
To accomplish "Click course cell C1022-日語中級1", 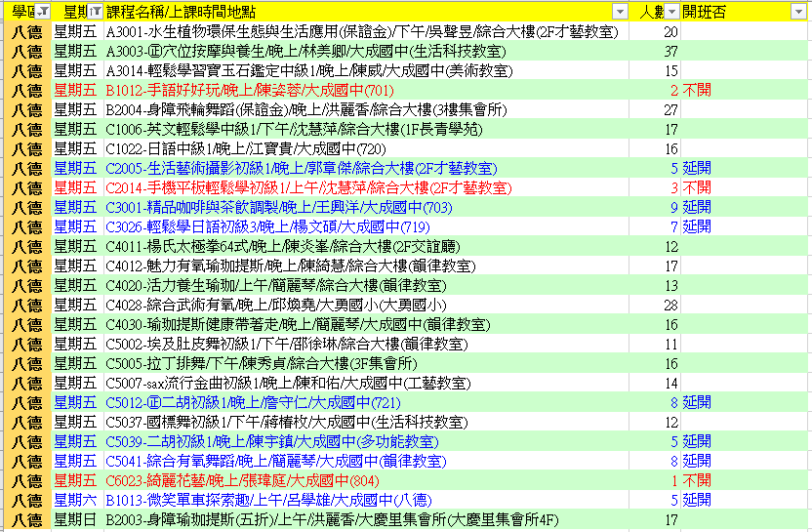I will tap(232, 148).
